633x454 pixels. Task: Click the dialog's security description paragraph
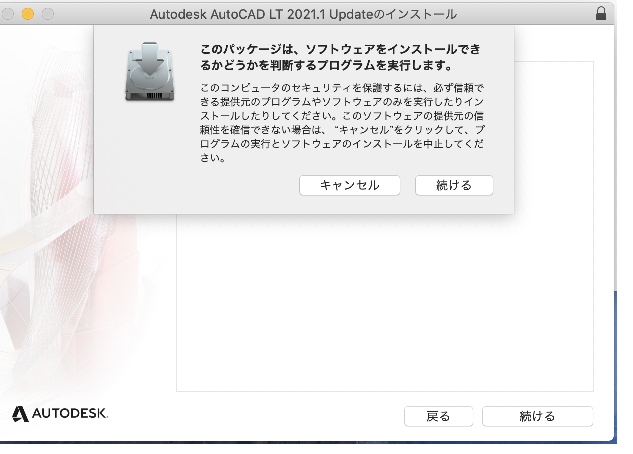(342, 123)
